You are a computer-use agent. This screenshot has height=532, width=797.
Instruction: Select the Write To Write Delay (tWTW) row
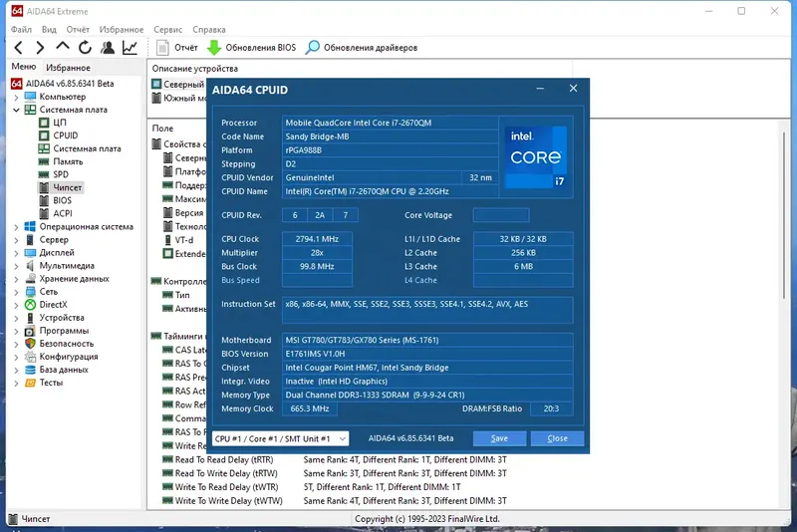(x=335, y=501)
